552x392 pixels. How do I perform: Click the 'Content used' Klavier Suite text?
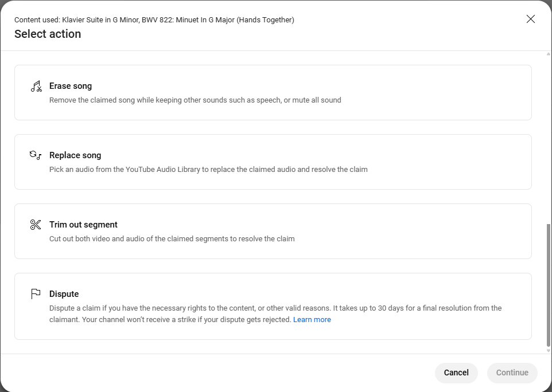point(154,20)
